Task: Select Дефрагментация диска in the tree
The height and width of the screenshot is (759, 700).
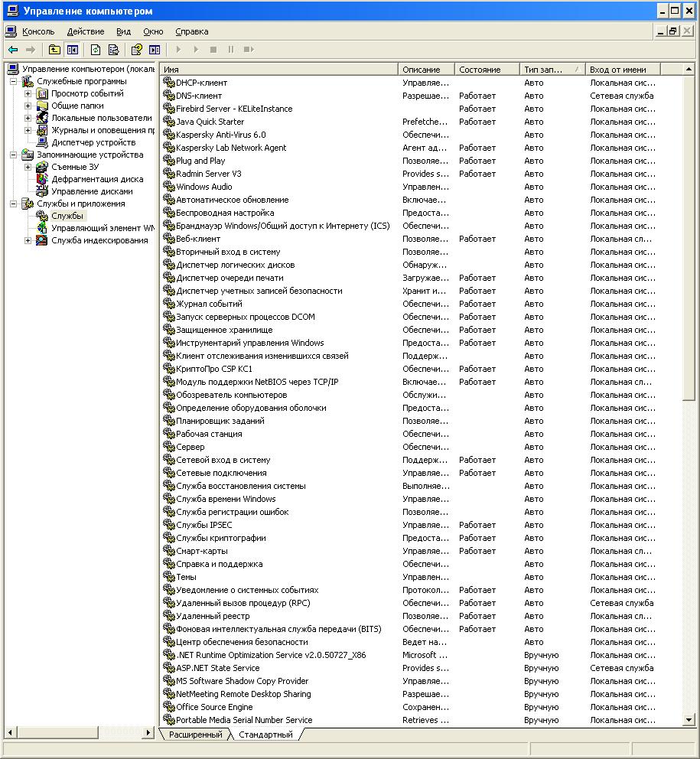Action: click(x=97, y=179)
